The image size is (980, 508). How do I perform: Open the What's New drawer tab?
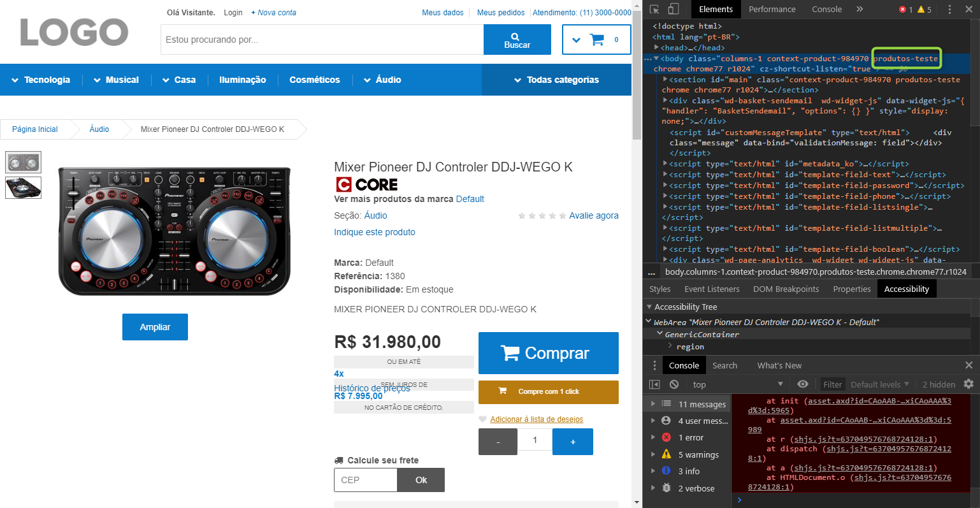click(x=779, y=365)
